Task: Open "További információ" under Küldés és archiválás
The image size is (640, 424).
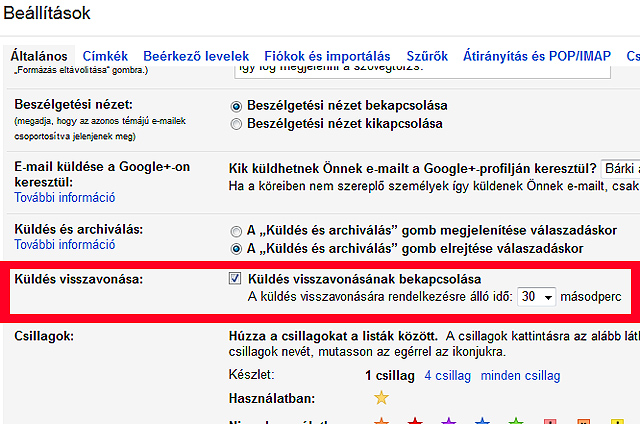Action: 64,244
